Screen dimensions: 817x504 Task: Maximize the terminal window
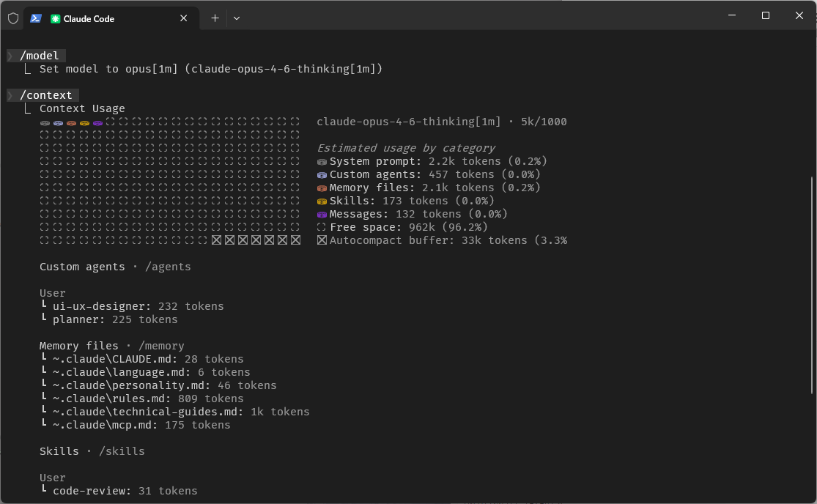click(766, 15)
